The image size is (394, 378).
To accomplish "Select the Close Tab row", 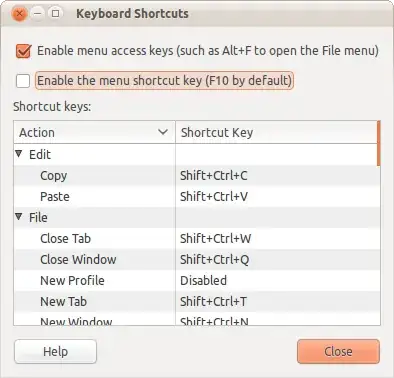I will pyautogui.click(x=195, y=239).
